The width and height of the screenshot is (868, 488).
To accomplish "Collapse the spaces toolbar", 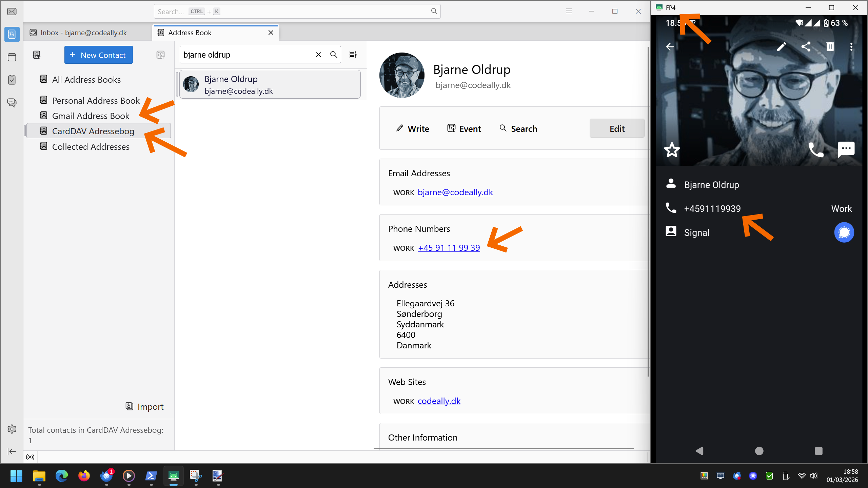I will [12, 451].
